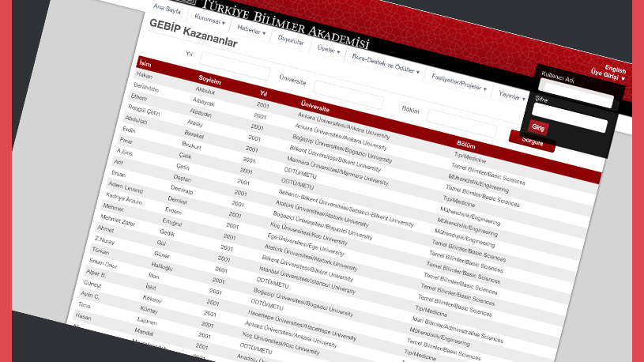Select surname Akbulut in table
Viewport: 644px width, 362px height.
coord(205,90)
